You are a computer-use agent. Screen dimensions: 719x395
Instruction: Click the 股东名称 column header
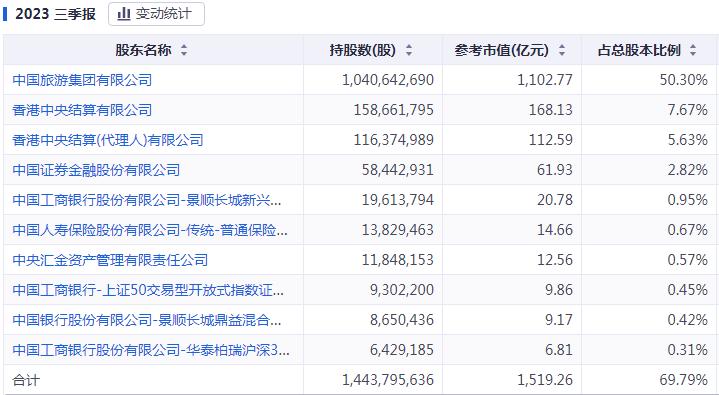pos(143,50)
